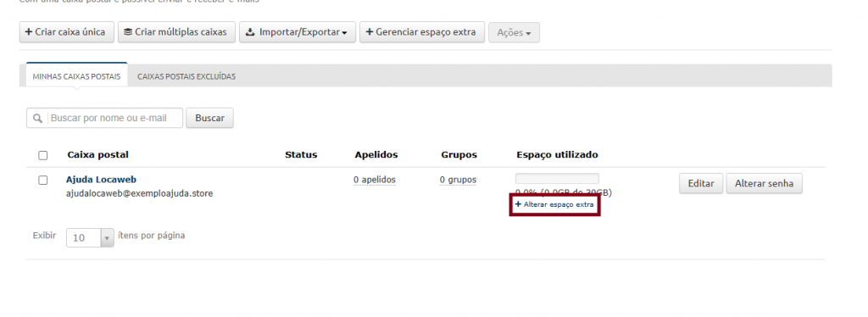This screenshot has width=868, height=317.
Task: Click Status column header
Action: (301, 155)
